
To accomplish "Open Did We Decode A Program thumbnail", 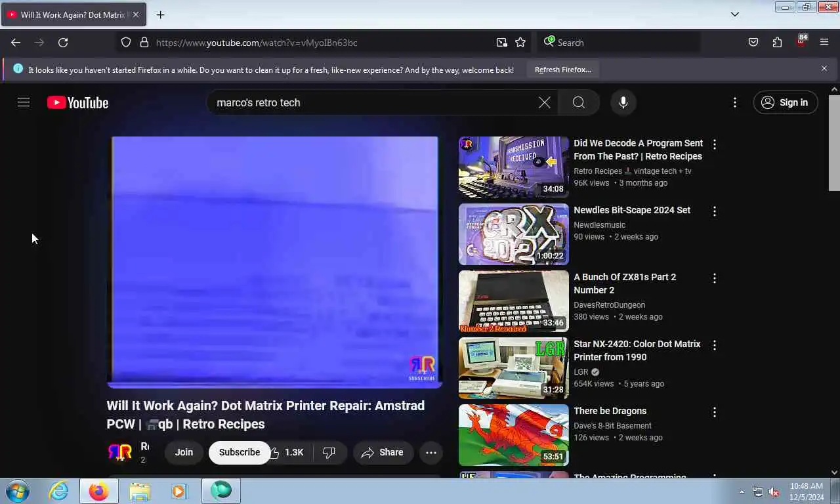I will pos(514,167).
